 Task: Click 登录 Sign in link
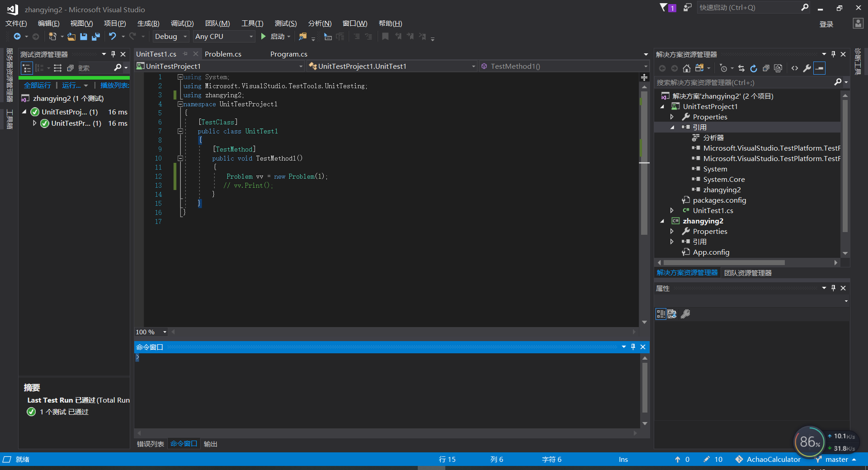pos(826,24)
